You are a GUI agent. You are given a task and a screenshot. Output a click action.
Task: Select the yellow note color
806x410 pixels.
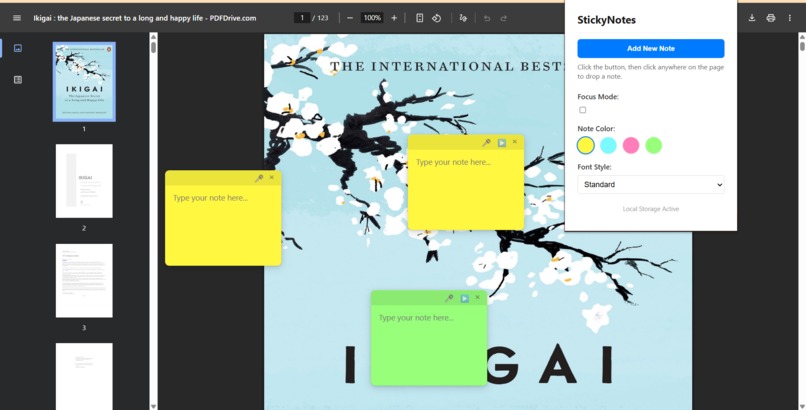[x=585, y=145]
